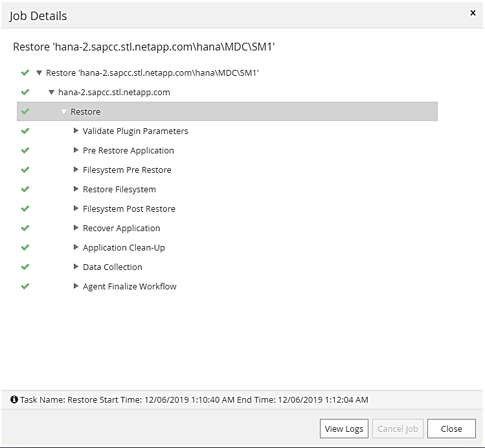This screenshot has height=448, width=485.
Task: Expand the Validate Plugin Parameters step
Action: [76, 131]
